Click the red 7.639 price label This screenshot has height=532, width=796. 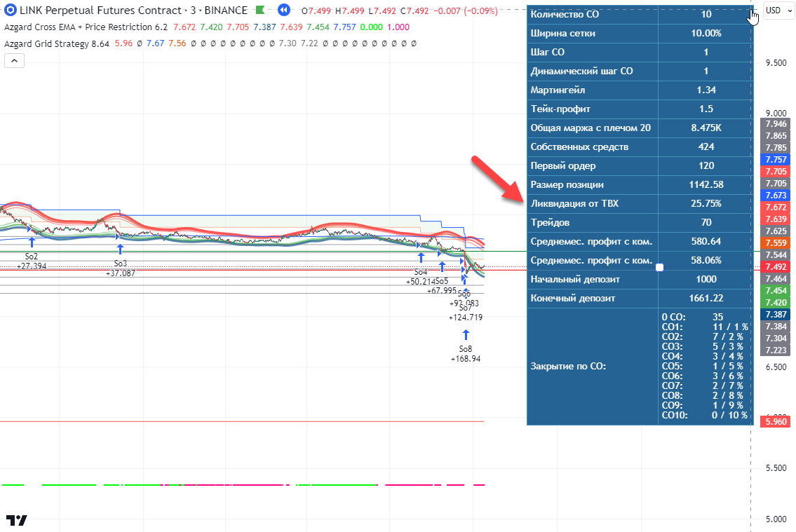click(x=775, y=219)
